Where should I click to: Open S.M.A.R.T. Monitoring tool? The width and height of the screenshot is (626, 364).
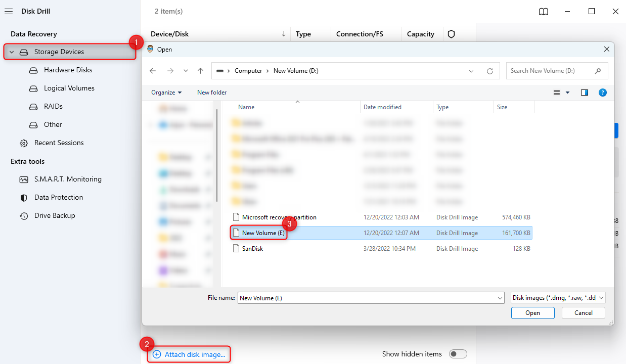pos(68,179)
